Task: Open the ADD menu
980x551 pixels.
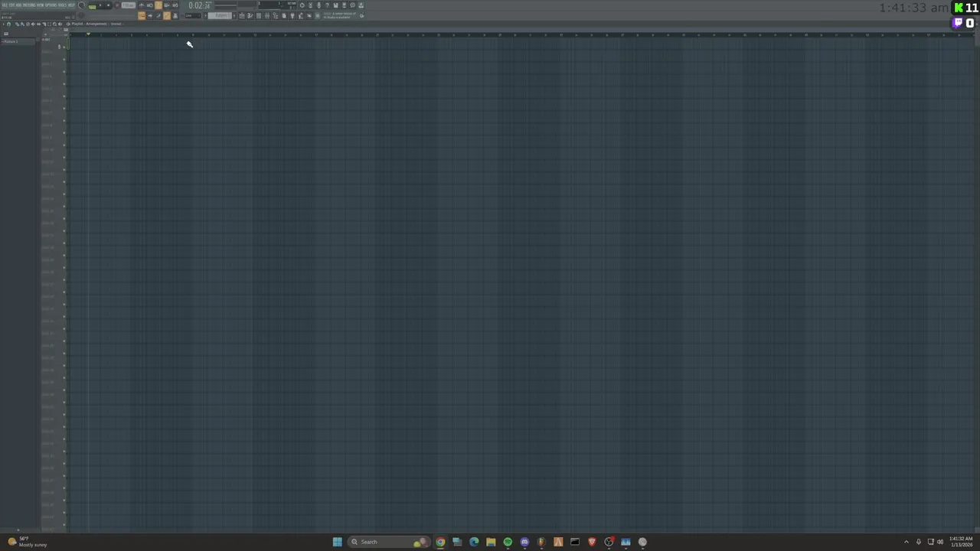Action: 18,5
